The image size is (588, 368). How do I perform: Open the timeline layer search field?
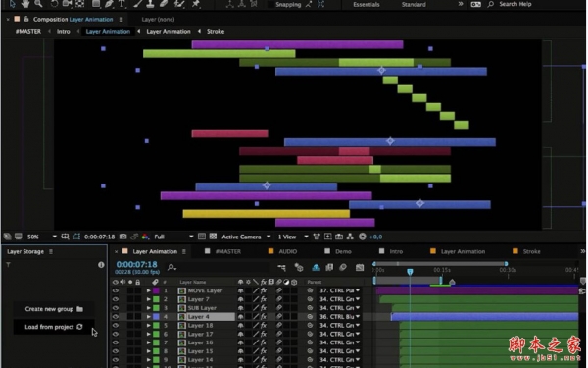[218, 267]
